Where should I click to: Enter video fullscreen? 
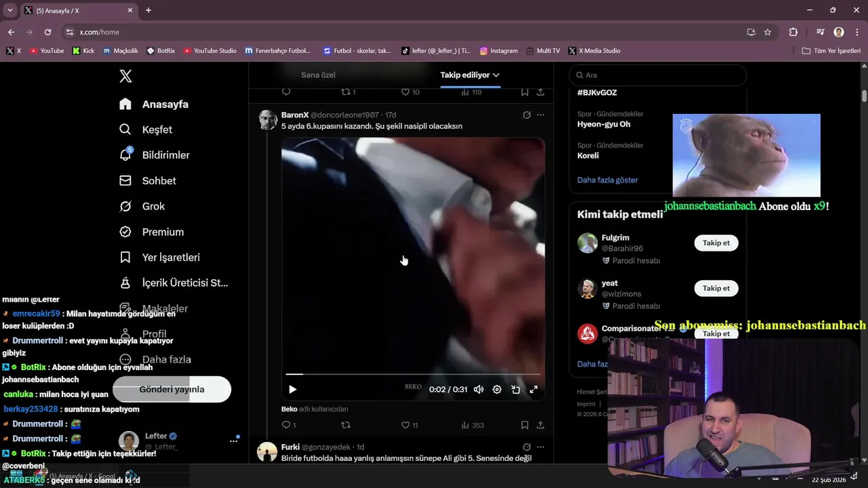tap(534, 389)
